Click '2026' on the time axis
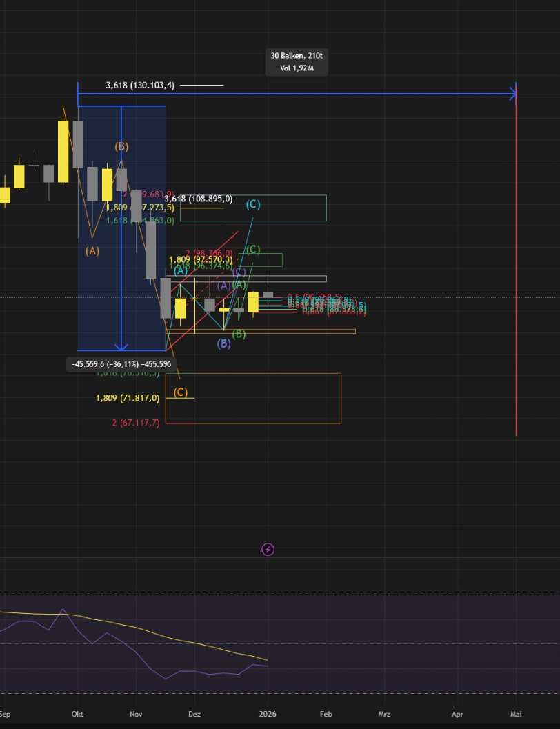This screenshot has width=560, height=729. tap(268, 714)
